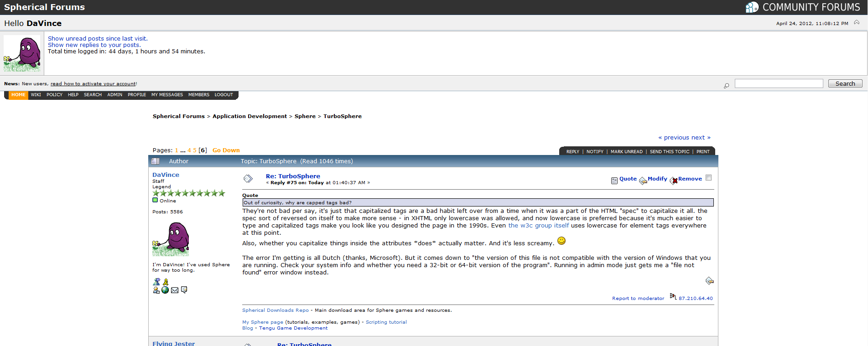Viewport: 868px width, 346px height.
Task: Click the AIM icon under DaVince
Action: pyautogui.click(x=166, y=282)
